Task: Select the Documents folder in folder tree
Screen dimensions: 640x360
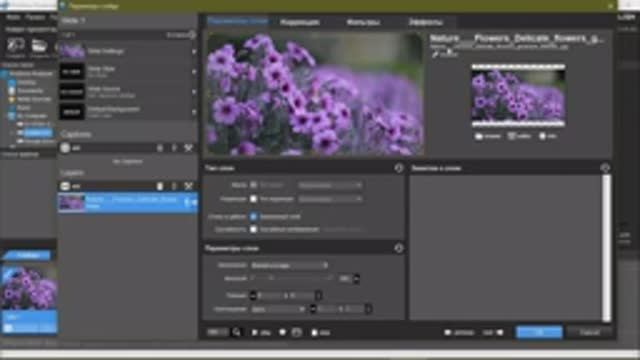Action: pyautogui.click(x=29, y=91)
